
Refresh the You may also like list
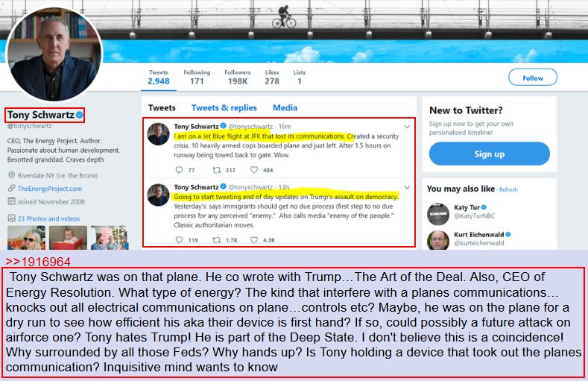[x=508, y=189]
